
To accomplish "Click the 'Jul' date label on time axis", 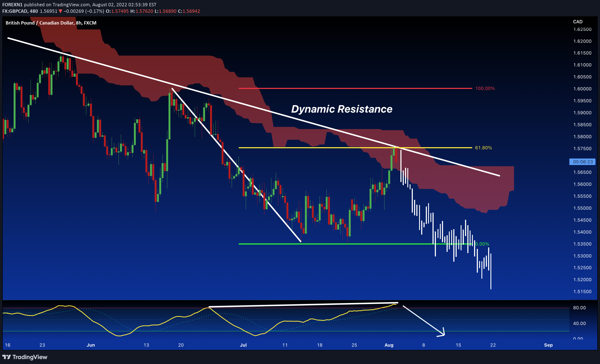I will coord(243,345).
